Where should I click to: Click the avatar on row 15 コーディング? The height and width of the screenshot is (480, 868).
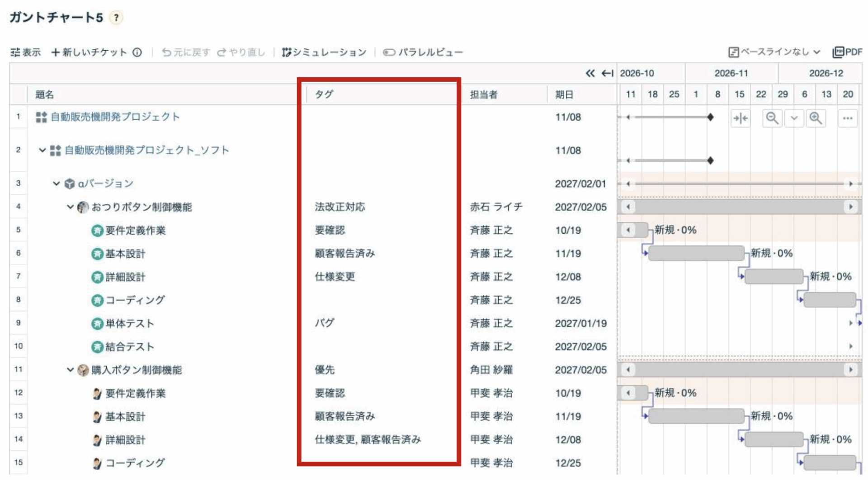97,463
